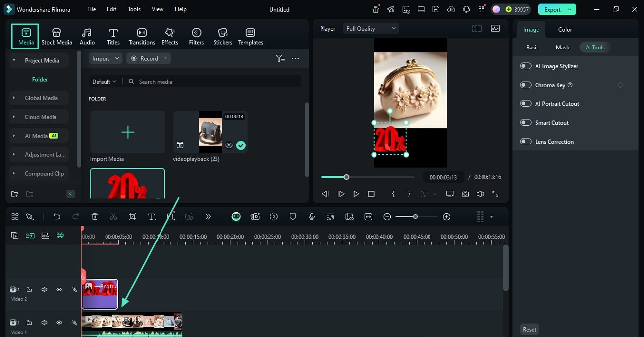
Task: Open the Effects panel
Action: point(170,37)
